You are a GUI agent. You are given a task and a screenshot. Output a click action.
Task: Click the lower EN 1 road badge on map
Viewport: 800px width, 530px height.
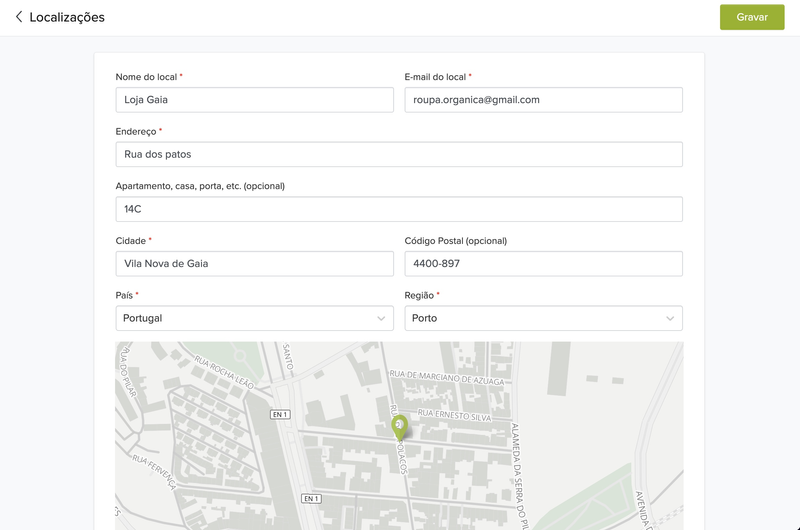pyautogui.click(x=311, y=498)
